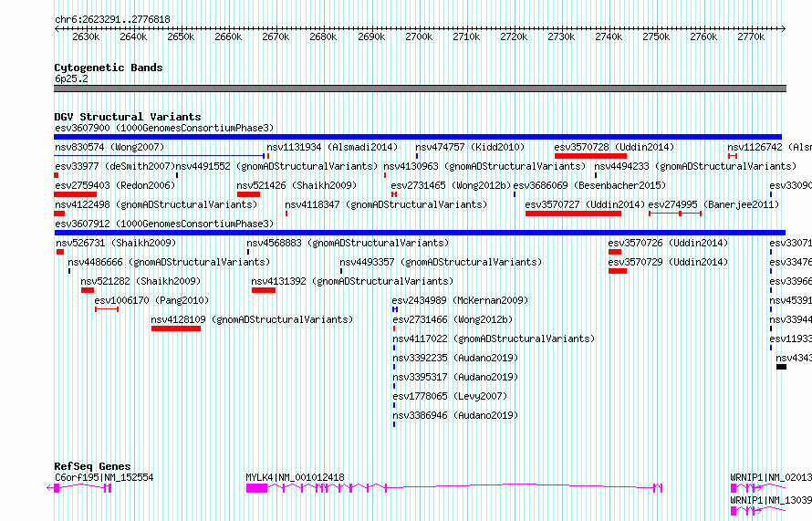Screen dimensions: 812x521
Task: Click nsv4131392 red variant bar
Action: (x=264, y=290)
